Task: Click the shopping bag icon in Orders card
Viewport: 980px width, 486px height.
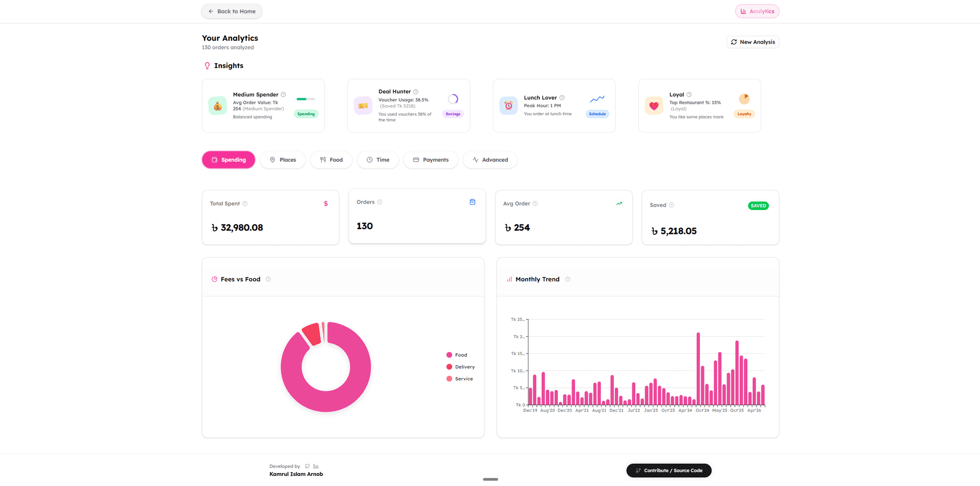Action: pyautogui.click(x=472, y=202)
